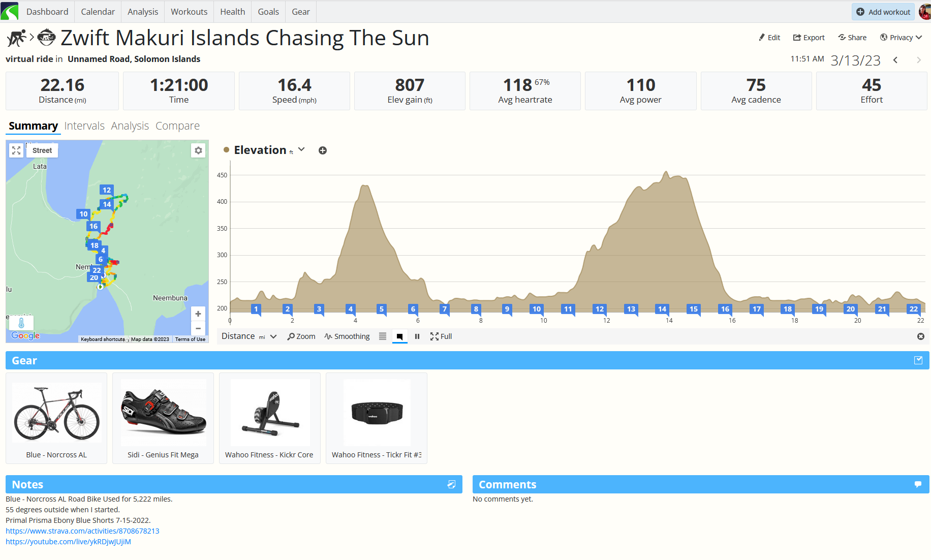Viewport: 931px width, 560px height.
Task: Open the Health menu item
Action: [x=232, y=12]
